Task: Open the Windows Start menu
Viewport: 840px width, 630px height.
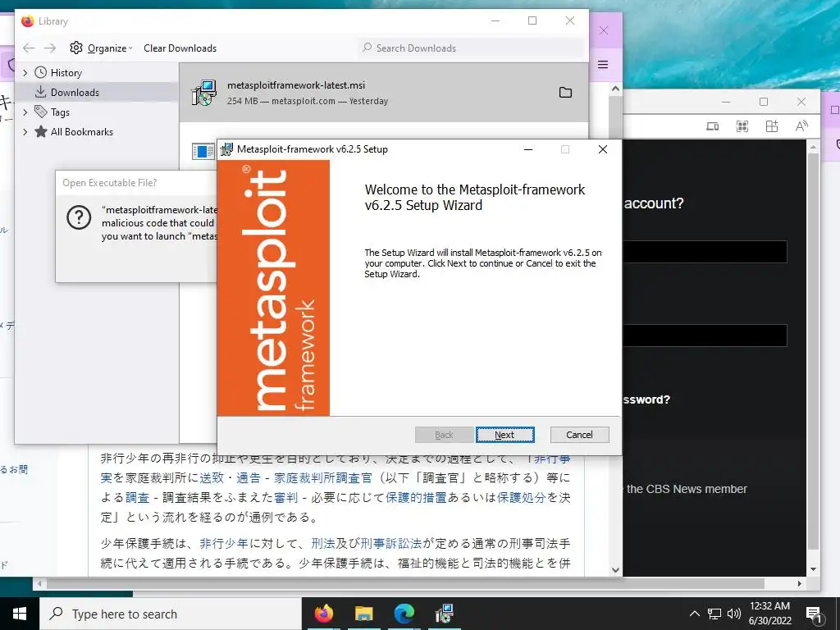Action: [x=20, y=614]
